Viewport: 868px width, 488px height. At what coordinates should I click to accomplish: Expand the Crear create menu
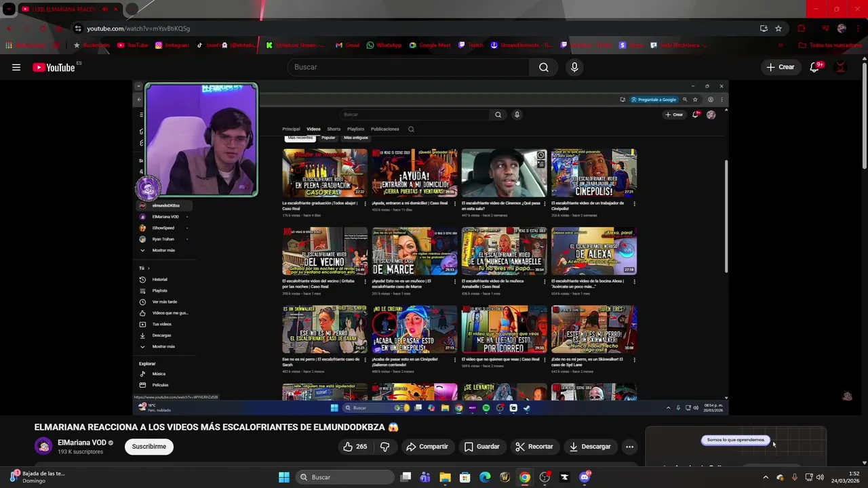pos(780,67)
